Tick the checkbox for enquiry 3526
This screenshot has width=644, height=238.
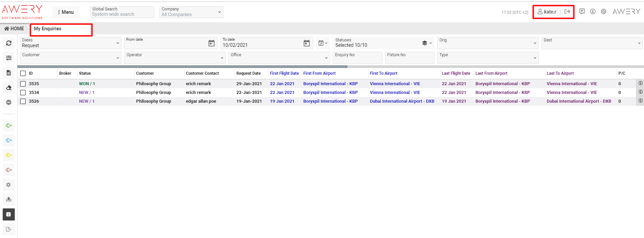tap(23, 101)
